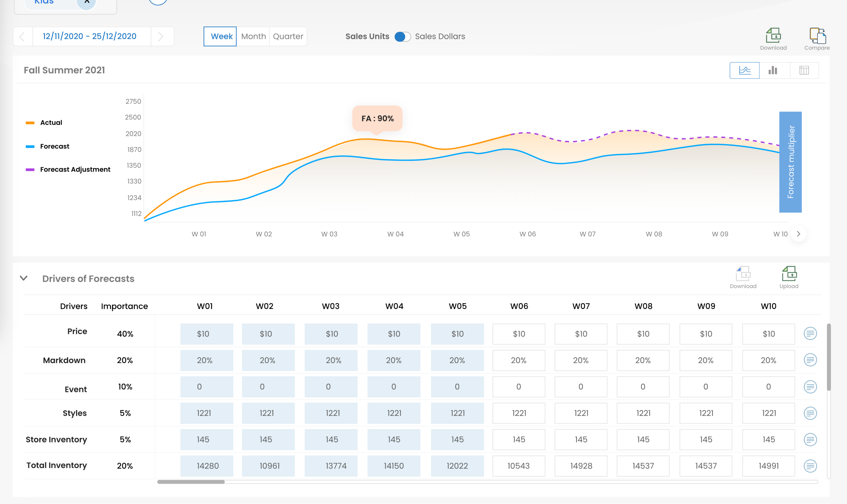Open Price row details icon

click(810, 334)
